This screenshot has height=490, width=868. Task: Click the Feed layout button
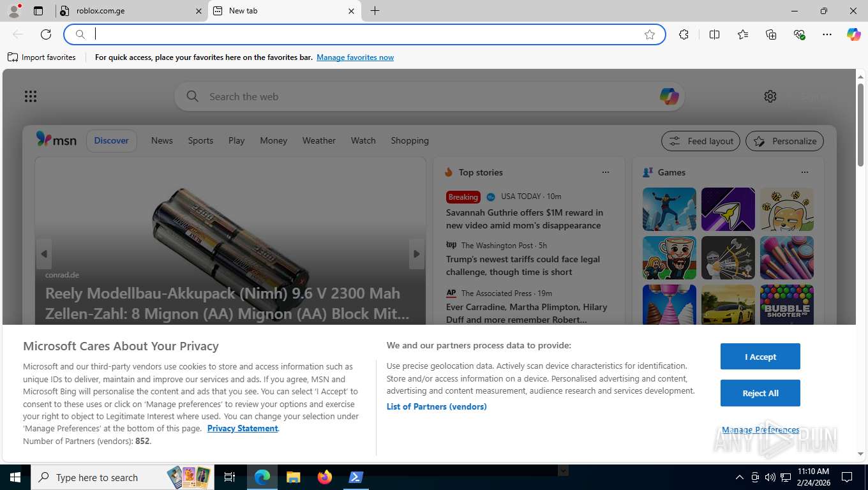(701, 141)
